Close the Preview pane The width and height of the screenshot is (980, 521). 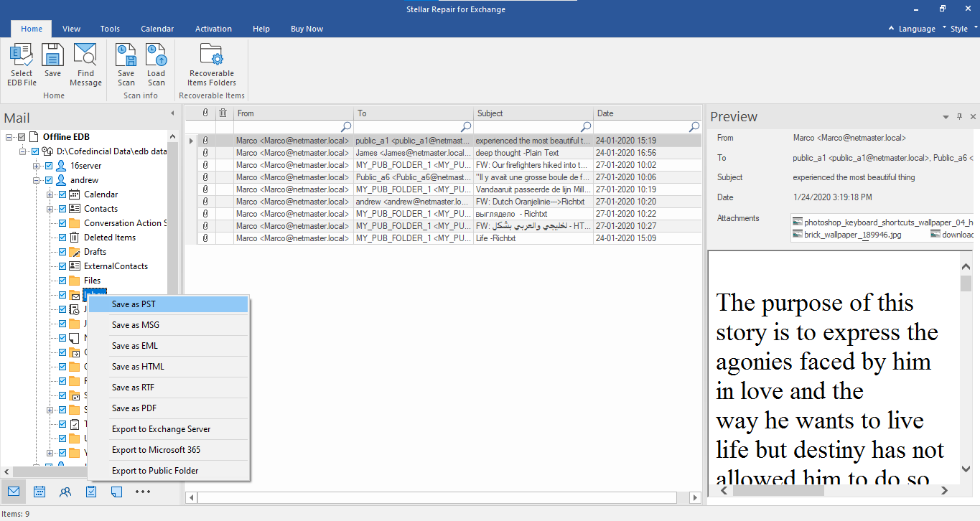coord(973,116)
